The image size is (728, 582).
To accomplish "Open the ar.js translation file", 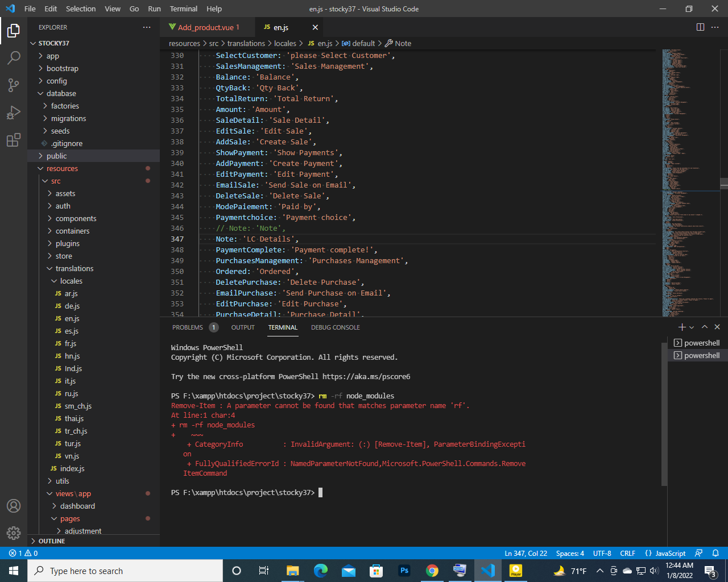I will (71, 293).
